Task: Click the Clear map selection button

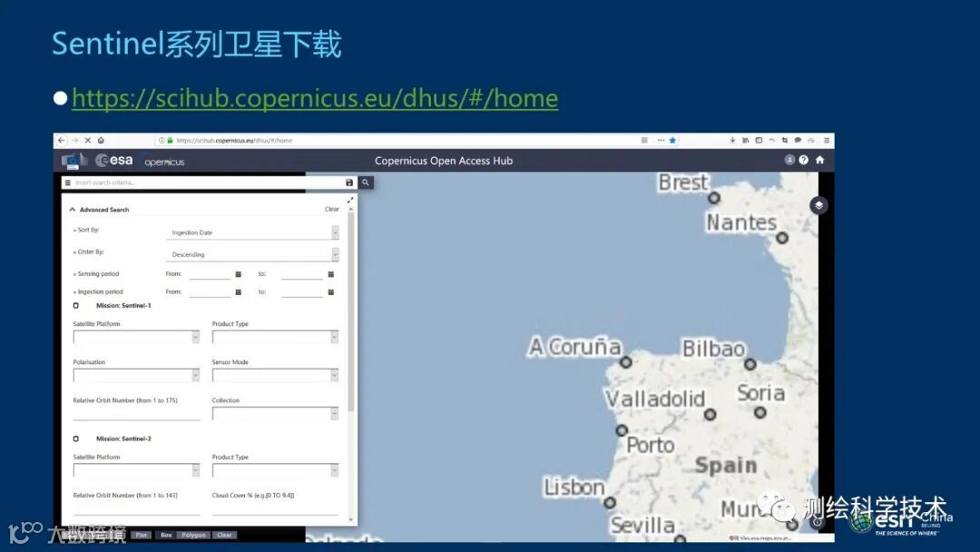Action: (x=224, y=535)
